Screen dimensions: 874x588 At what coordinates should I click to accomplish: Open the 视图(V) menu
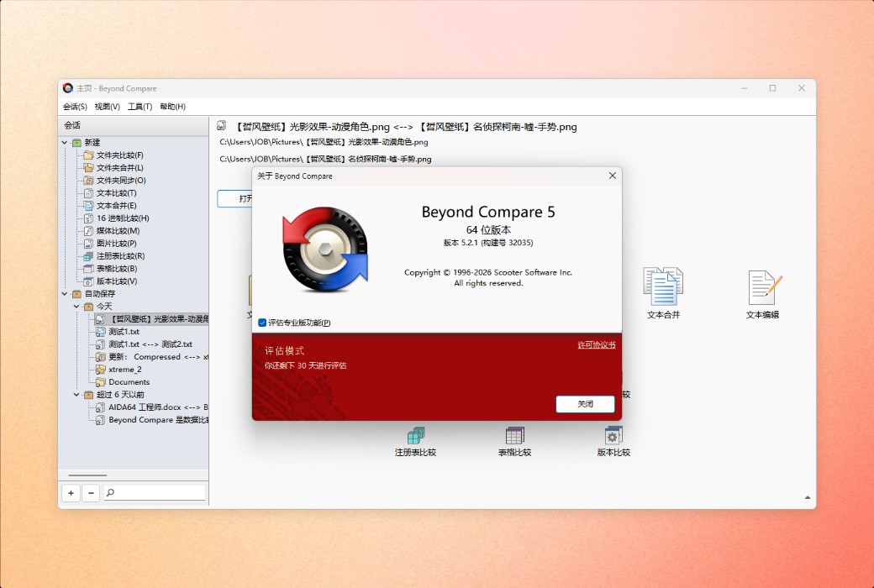[x=107, y=107]
